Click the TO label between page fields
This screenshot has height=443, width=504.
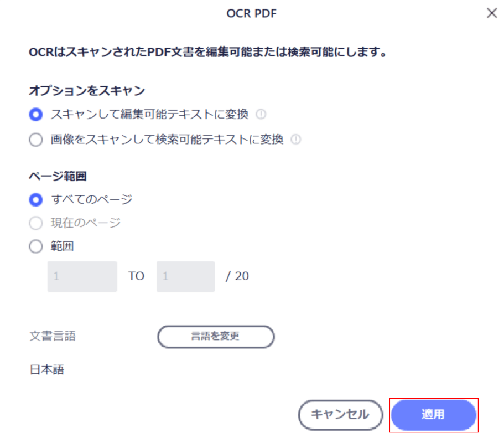pos(136,276)
